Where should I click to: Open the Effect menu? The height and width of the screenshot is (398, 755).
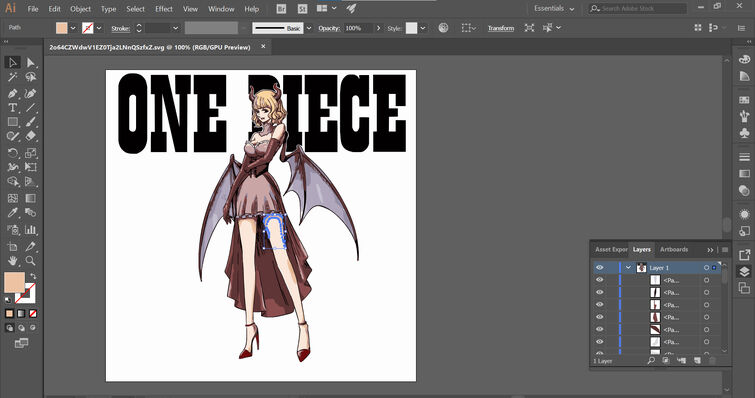(x=164, y=9)
